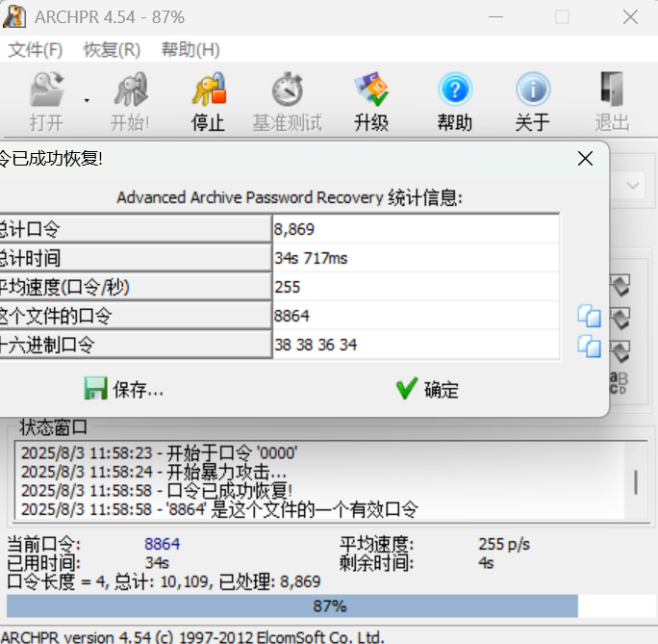The width and height of the screenshot is (658, 644).
Task: Click the 87% progress bar
Action: click(x=329, y=605)
